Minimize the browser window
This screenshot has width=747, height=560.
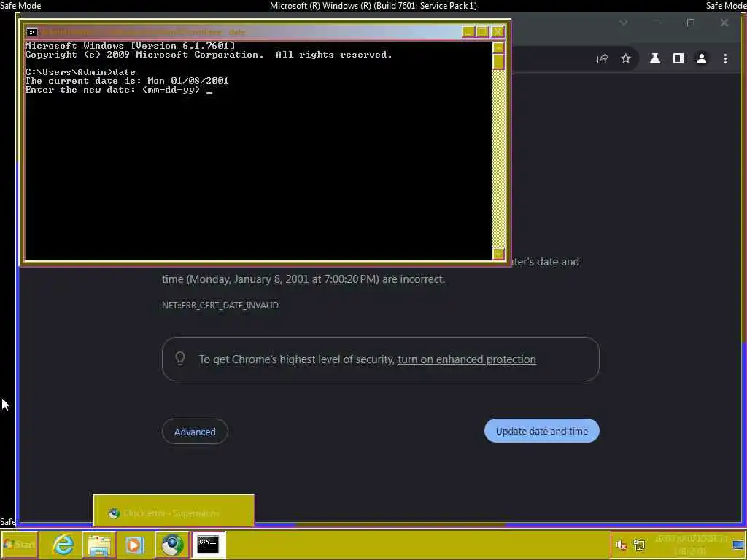[657, 23]
